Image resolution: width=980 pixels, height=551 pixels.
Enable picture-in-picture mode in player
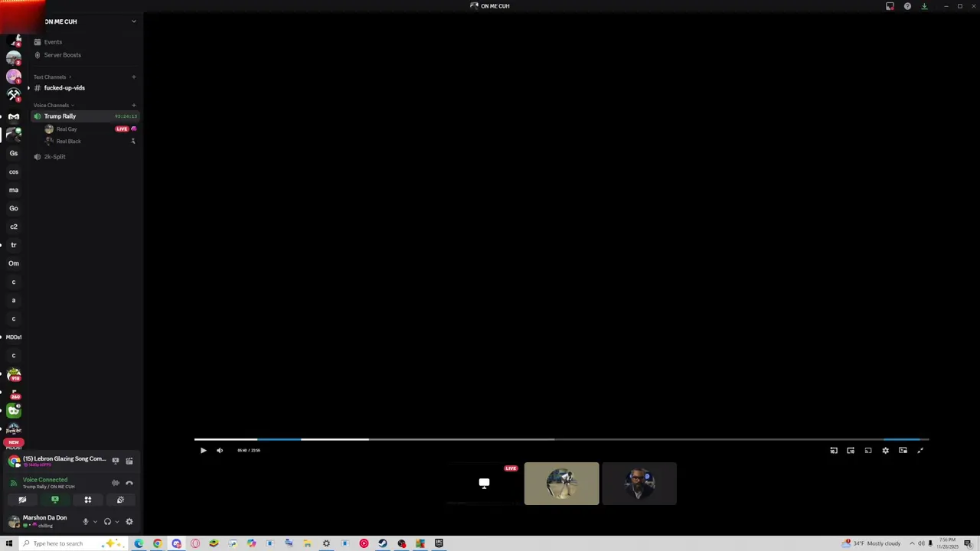pyautogui.click(x=903, y=450)
